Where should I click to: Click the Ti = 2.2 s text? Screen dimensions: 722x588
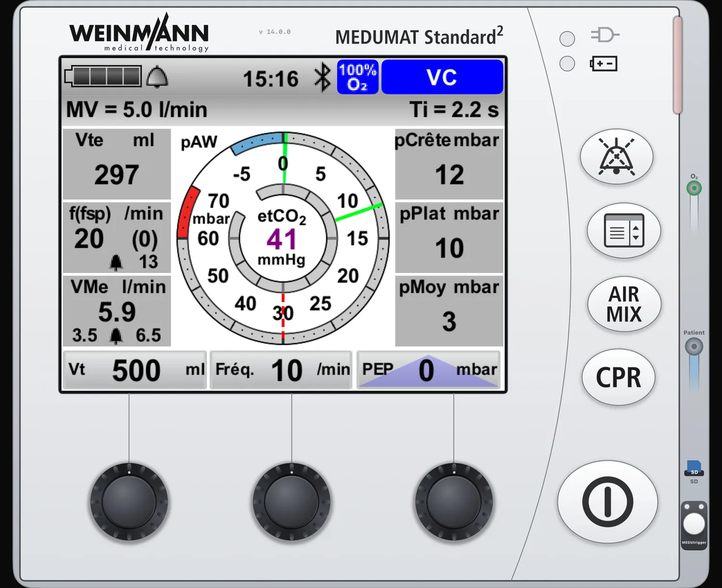pos(454,110)
